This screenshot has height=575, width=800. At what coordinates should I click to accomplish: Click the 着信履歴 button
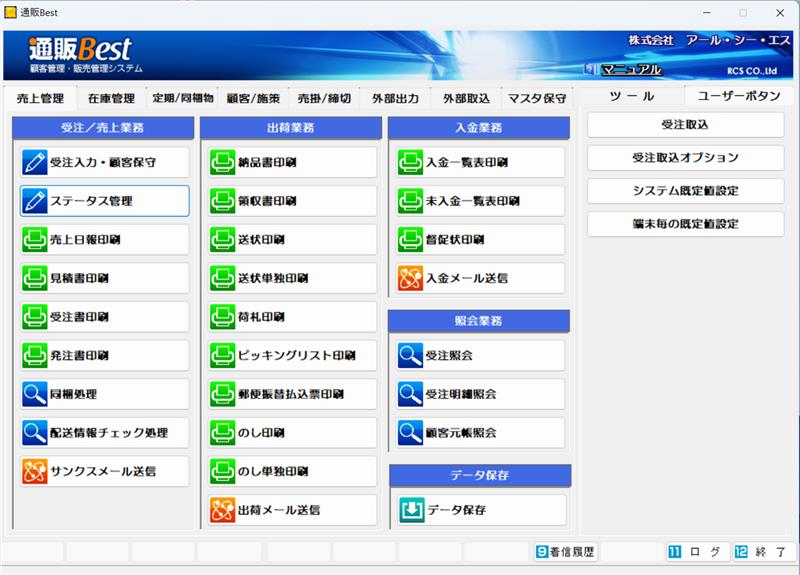565,552
